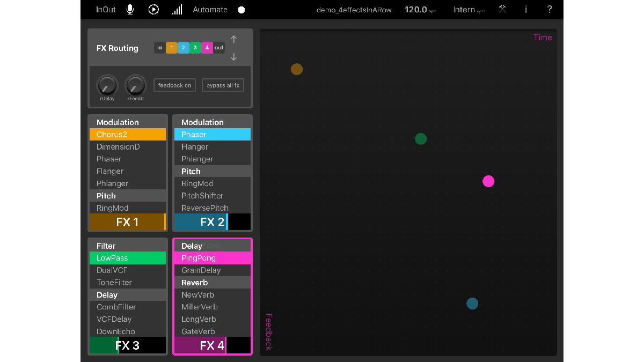Choose Flanger in the FX 1 list
The width and height of the screenshot is (644, 362).
tap(128, 171)
